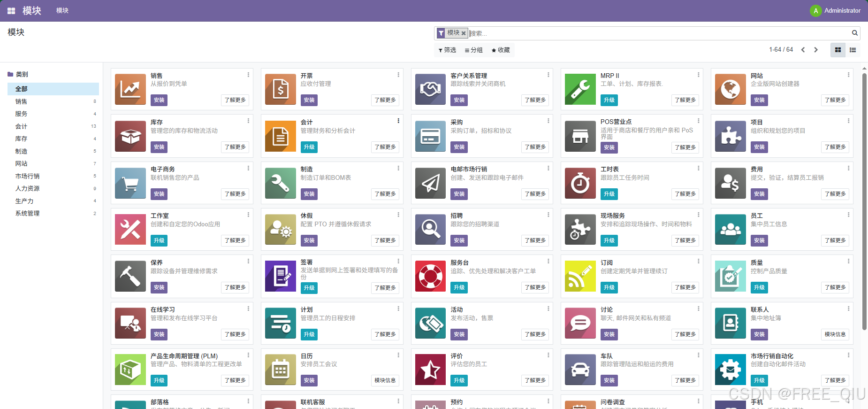Open options menu on 员工 card

pos(848,215)
